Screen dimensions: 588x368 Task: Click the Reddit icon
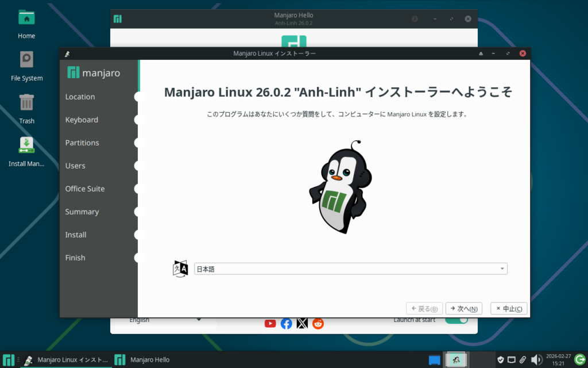318,323
